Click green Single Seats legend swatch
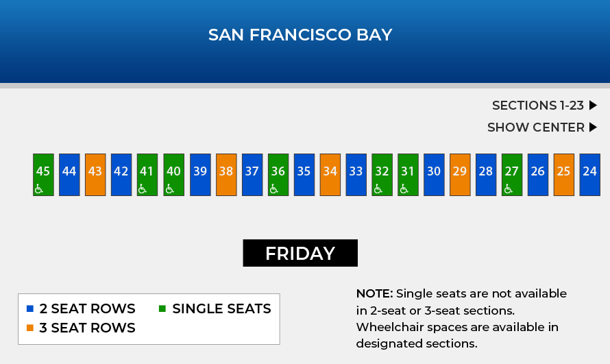 (x=162, y=308)
